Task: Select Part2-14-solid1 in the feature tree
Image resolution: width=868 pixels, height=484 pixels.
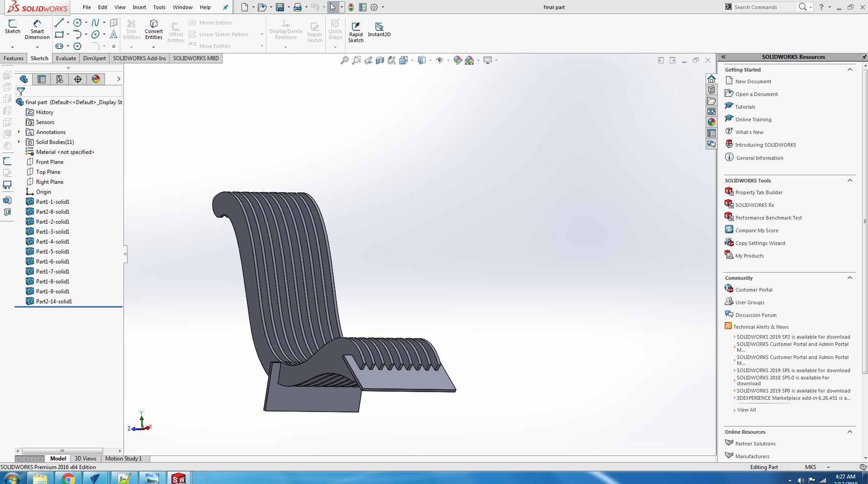Action: point(54,302)
